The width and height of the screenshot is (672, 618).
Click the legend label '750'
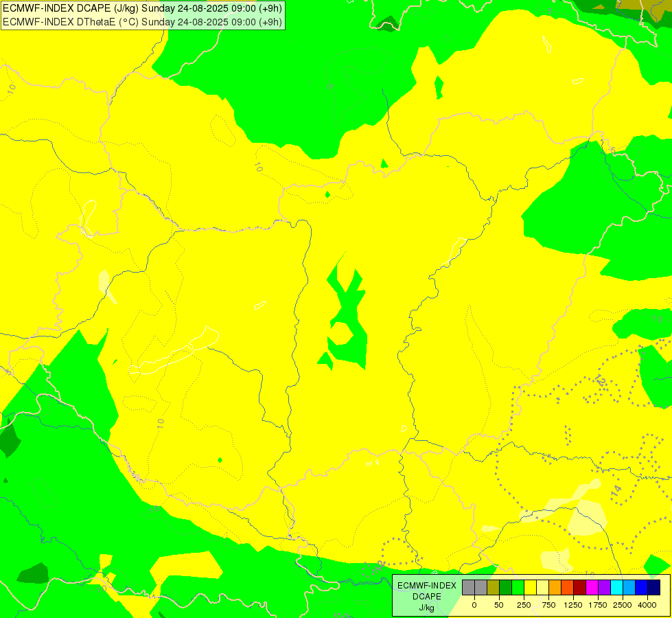(x=548, y=605)
